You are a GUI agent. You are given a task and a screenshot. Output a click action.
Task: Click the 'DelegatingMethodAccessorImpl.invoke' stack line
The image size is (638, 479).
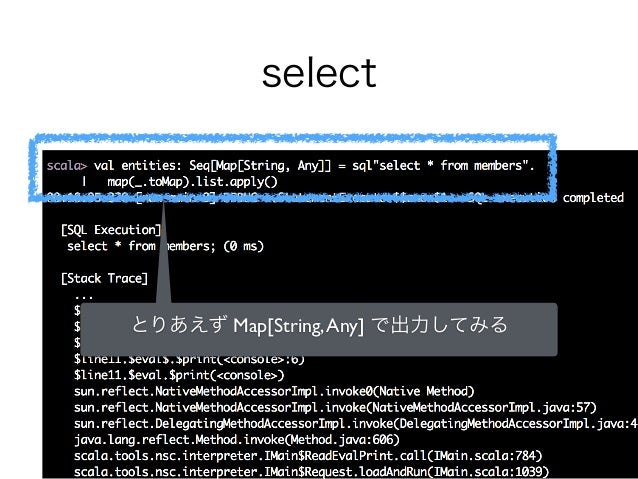pos(356,424)
